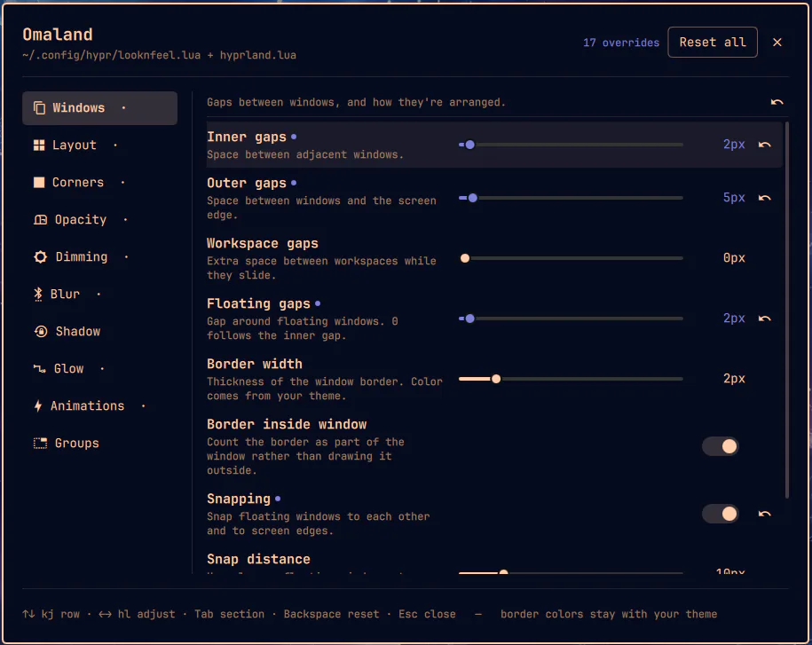Reset Snapping with its undo arrow
This screenshot has width=812, height=645.
point(764,514)
